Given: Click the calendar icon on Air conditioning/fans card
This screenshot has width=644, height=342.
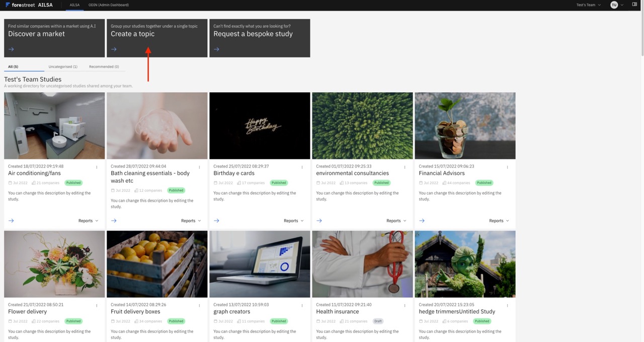Looking at the screenshot, I should (10, 183).
